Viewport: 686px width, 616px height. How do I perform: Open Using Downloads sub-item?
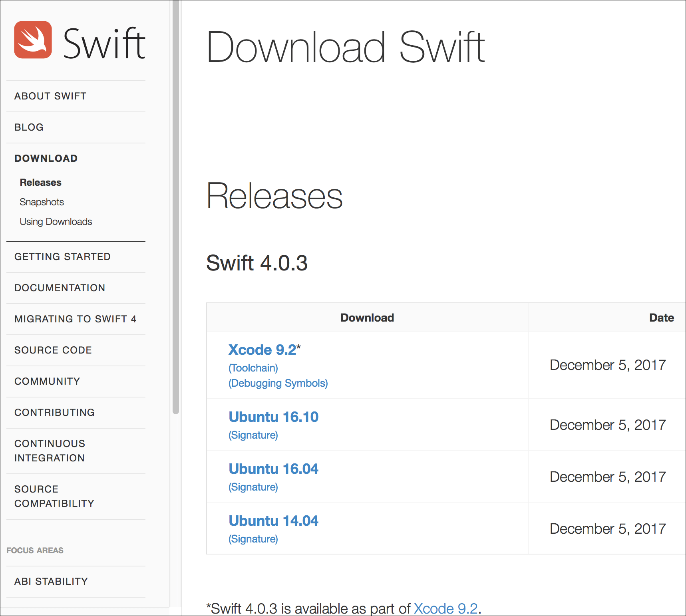pyautogui.click(x=56, y=222)
